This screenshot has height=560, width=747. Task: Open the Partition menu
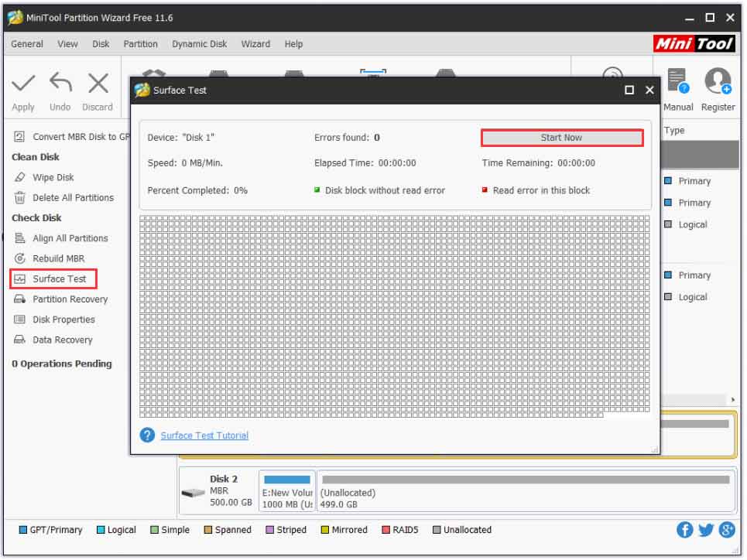click(140, 44)
